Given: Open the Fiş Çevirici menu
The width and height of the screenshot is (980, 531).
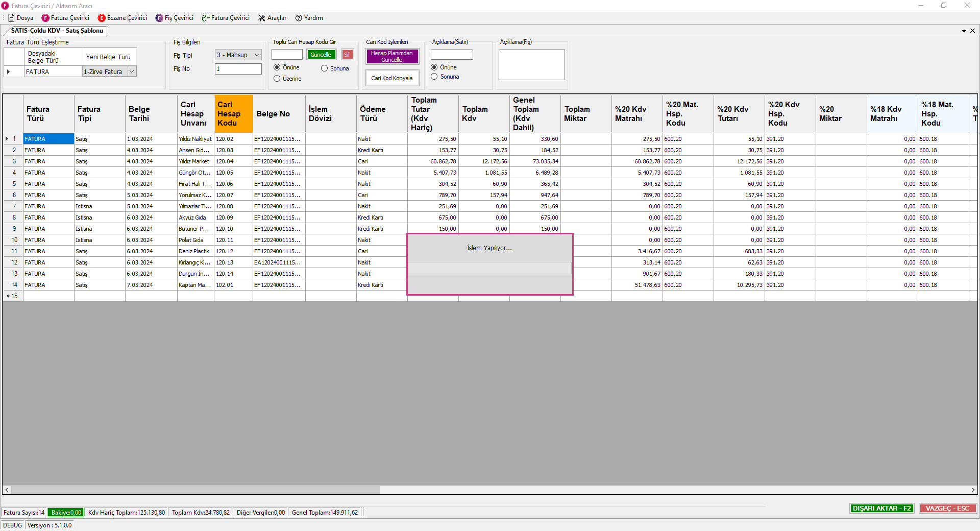Looking at the screenshot, I should (x=175, y=18).
